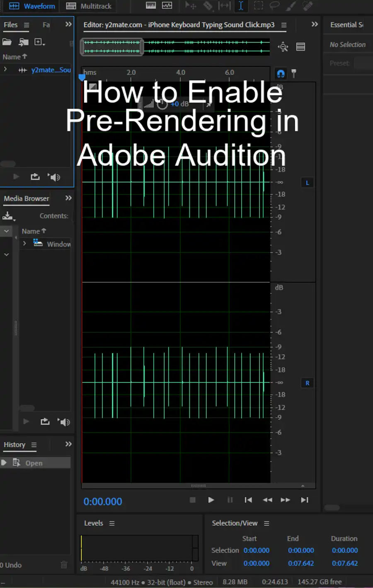Toggle the right channel R button
Image resolution: width=373 pixels, height=588 pixels.
point(307,383)
